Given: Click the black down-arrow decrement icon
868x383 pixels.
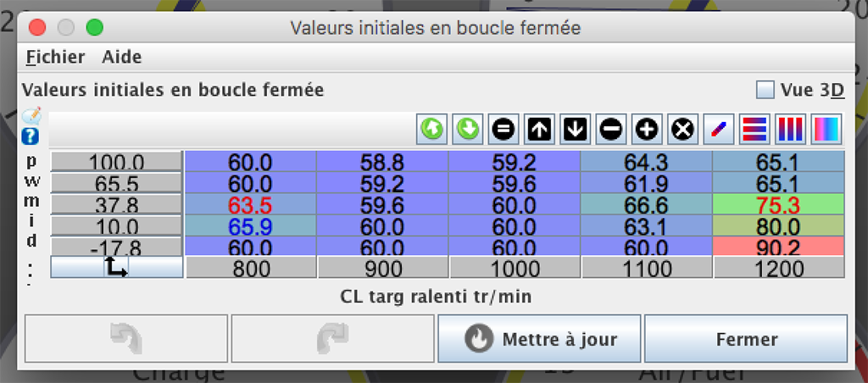Looking at the screenshot, I should (x=575, y=130).
